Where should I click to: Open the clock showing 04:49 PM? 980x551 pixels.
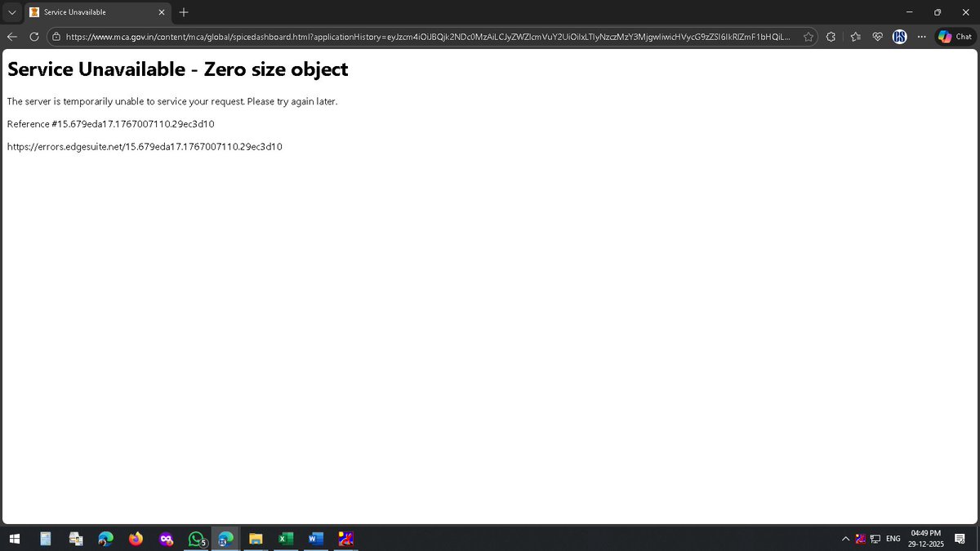point(926,539)
